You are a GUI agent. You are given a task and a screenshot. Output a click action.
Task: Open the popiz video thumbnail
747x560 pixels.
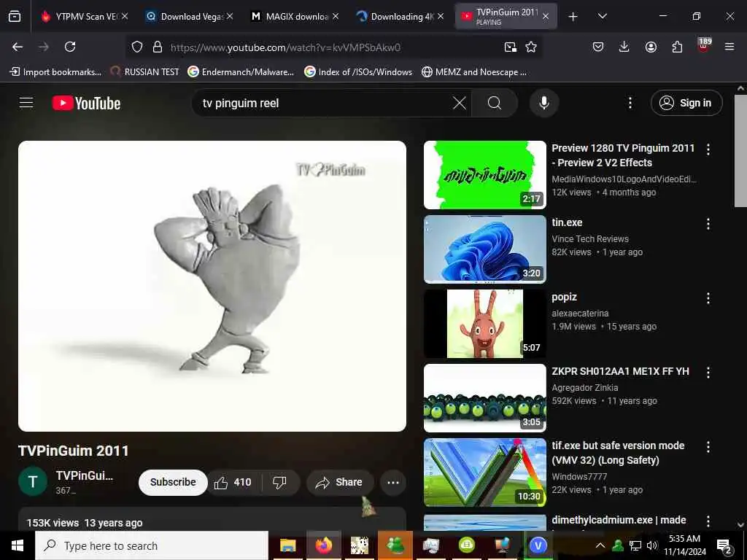(484, 323)
